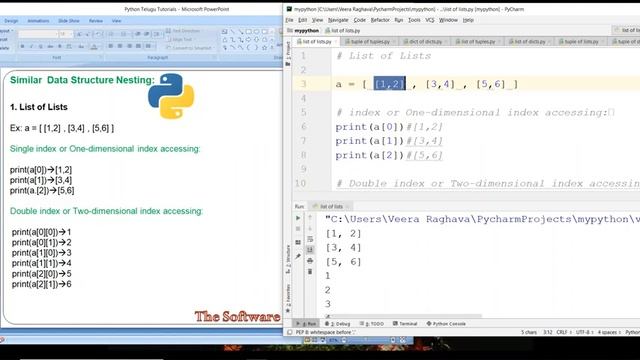Click the tool window quick-access icon in status bar
This screenshot has width=640, height=360.
[289, 332]
